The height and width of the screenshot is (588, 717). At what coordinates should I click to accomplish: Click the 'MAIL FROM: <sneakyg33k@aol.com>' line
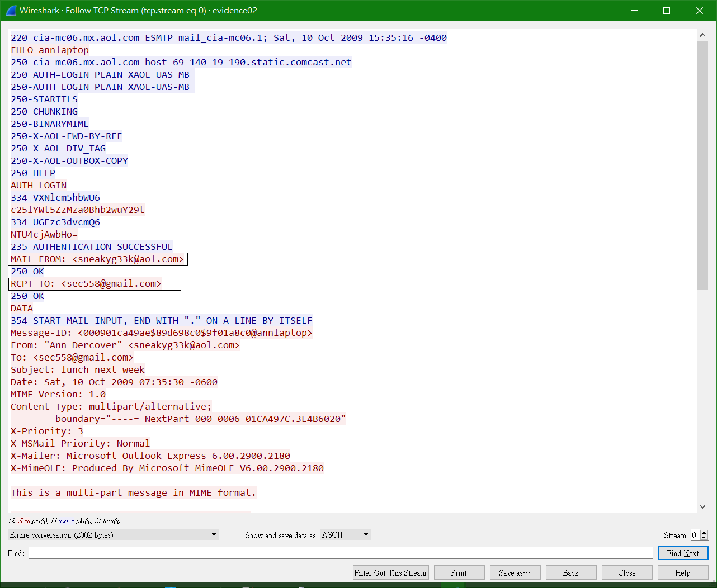(97, 259)
